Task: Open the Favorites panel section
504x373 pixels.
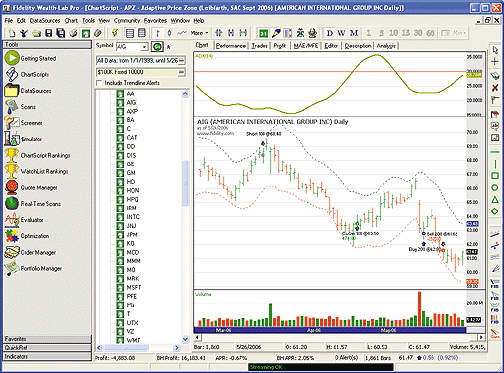Action: click(x=47, y=339)
